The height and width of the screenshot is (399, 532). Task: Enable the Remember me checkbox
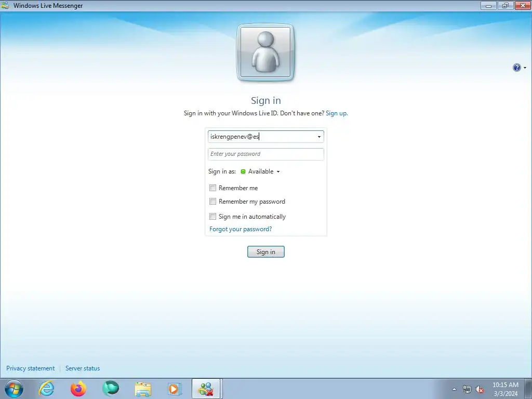coord(212,188)
